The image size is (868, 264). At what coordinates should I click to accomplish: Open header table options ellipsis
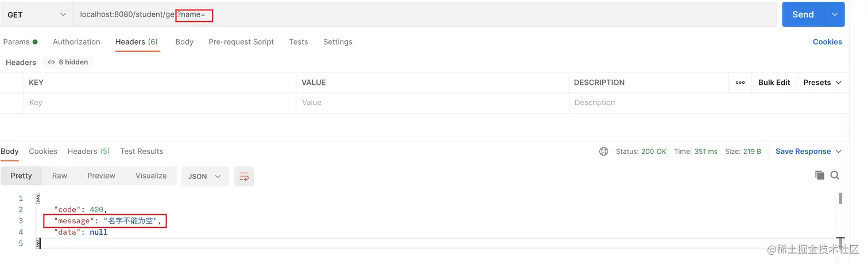click(740, 83)
